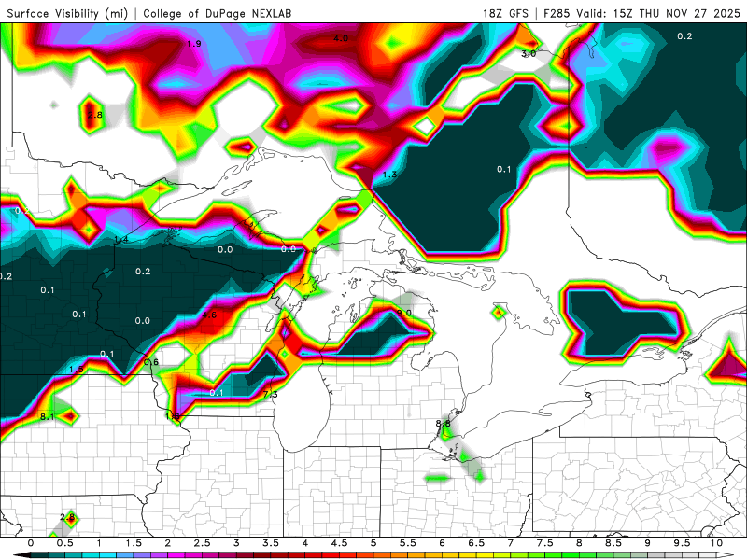Select the 9.0 visibility value on the map
Viewport: 747px width, 560px height.
[404, 313]
